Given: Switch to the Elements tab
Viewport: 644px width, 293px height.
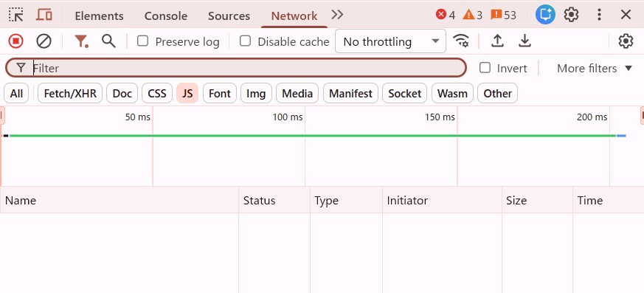Looking at the screenshot, I should click(x=99, y=16).
